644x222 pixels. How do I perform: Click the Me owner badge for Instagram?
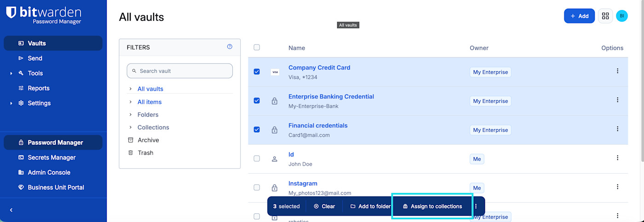[x=477, y=188]
